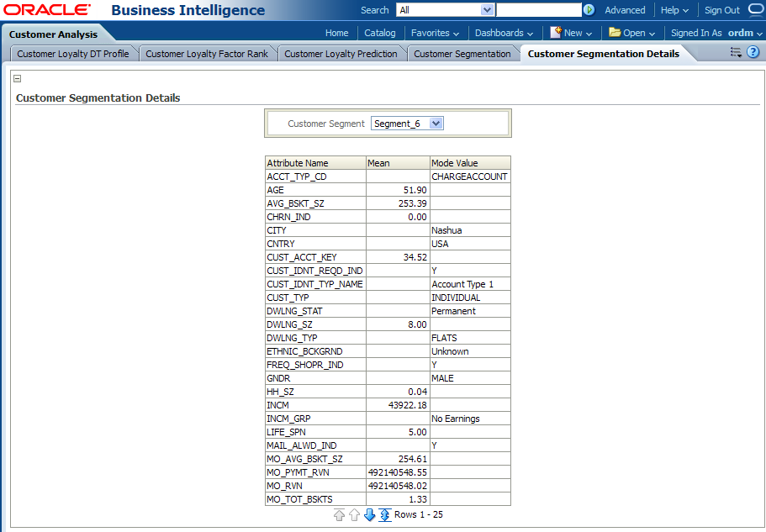Open the Customer Segment dropdown
Image resolution: width=766 pixels, height=532 pixels.
435,124
